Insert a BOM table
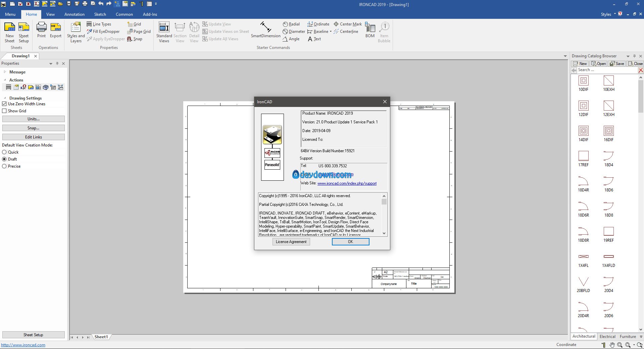The width and height of the screenshot is (644, 349). [x=370, y=30]
